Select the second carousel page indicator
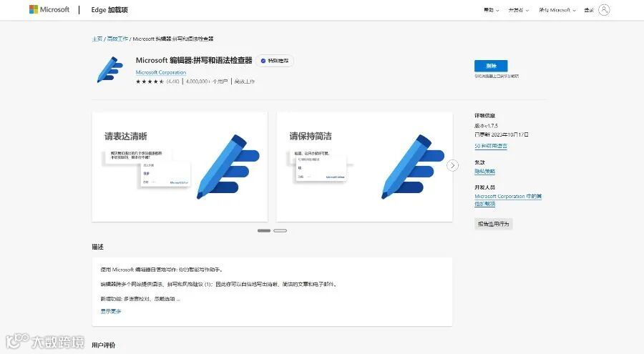 [x=280, y=231]
